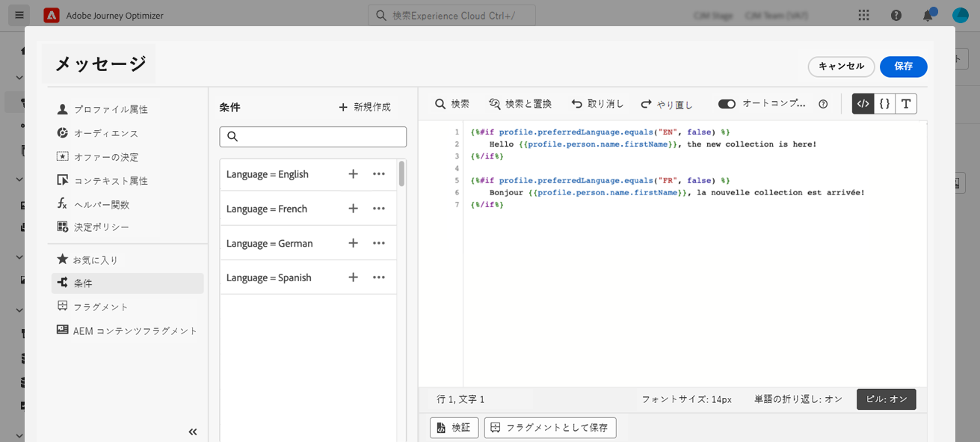Select the conditions section
Image resolution: width=980 pixels, height=442 pixels.
[x=127, y=283]
